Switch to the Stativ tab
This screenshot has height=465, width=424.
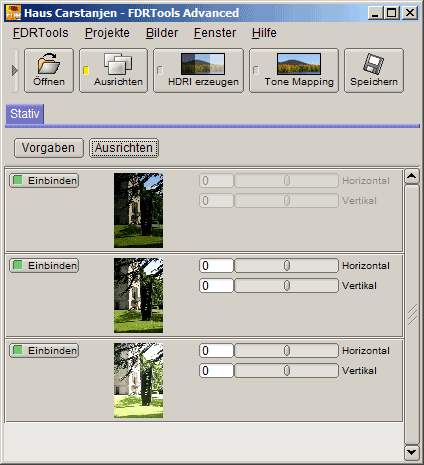[25, 114]
